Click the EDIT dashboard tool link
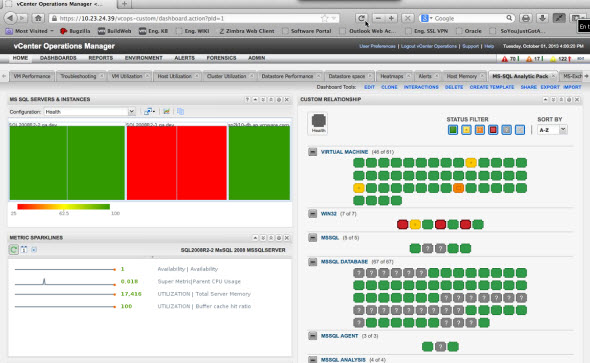Screen dimensions: 590x363 (370, 87)
